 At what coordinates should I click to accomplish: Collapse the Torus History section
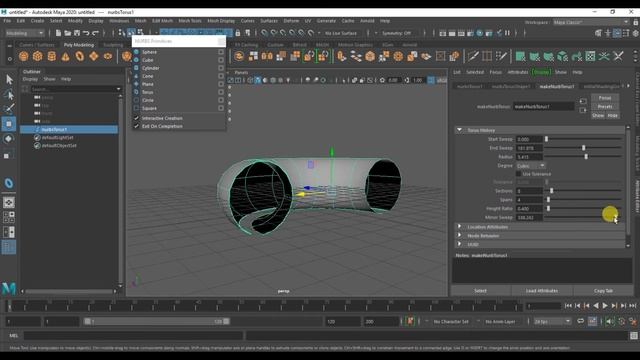coord(459,130)
